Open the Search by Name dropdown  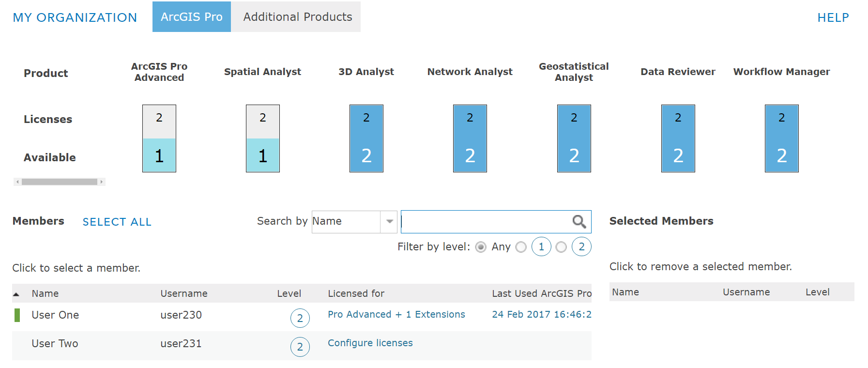[389, 222]
